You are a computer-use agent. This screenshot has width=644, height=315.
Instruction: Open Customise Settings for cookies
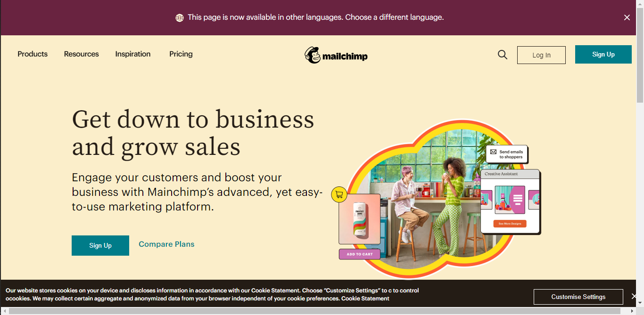coord(578,297)
